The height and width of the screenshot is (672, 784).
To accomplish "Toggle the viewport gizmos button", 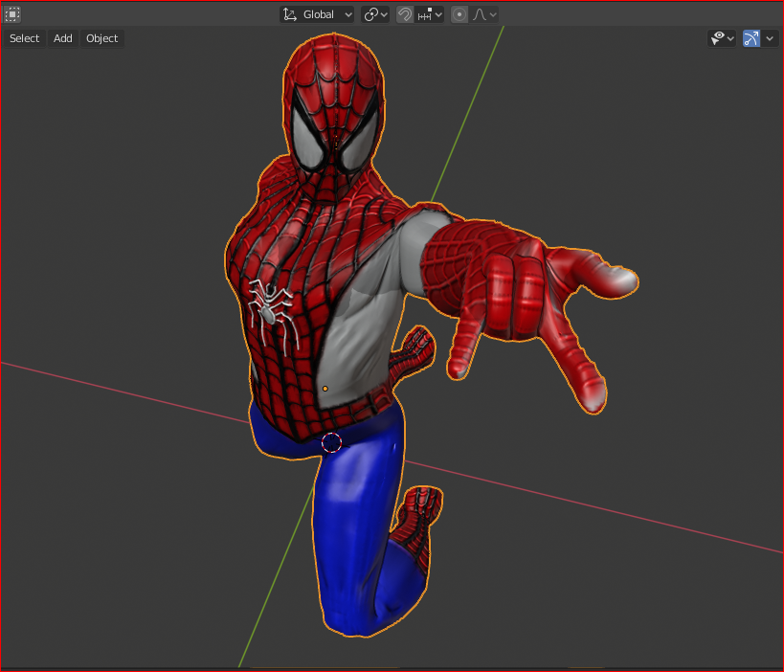I will point(751,38).
